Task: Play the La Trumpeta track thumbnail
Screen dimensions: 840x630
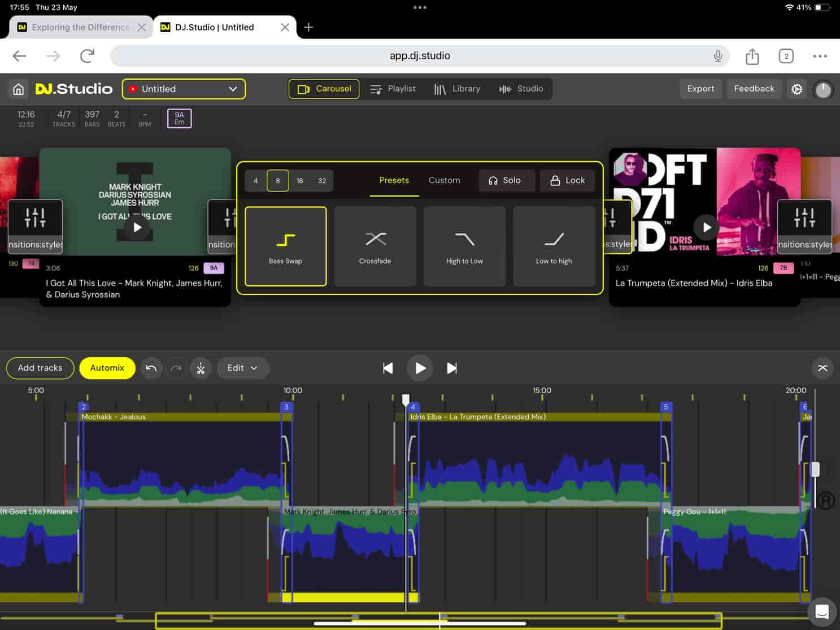Action: coord(706,227)
